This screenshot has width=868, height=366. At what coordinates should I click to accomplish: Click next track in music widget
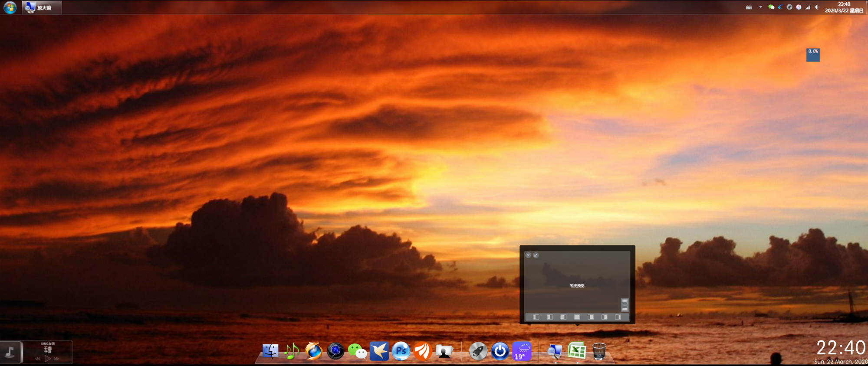point(56,359)
